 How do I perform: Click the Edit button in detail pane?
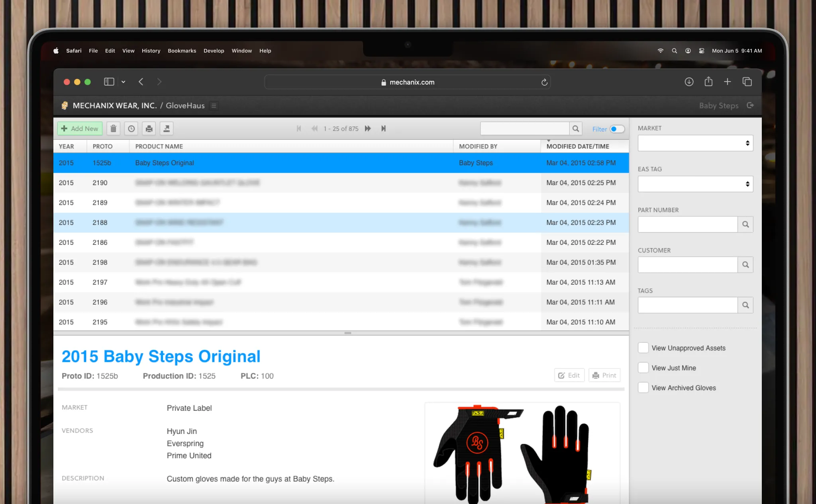pos(569,375)
